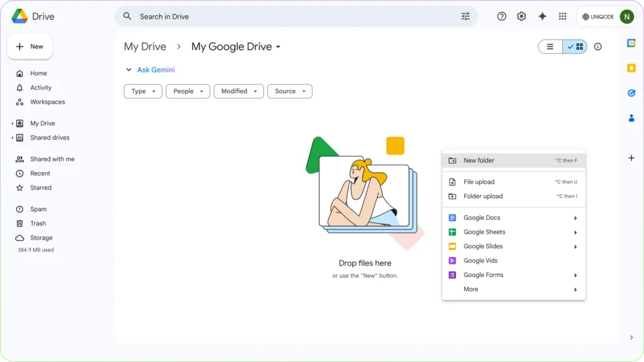
Task: Open the Gemini sparkle icon in toolbar
Action: tap(542, 16)
